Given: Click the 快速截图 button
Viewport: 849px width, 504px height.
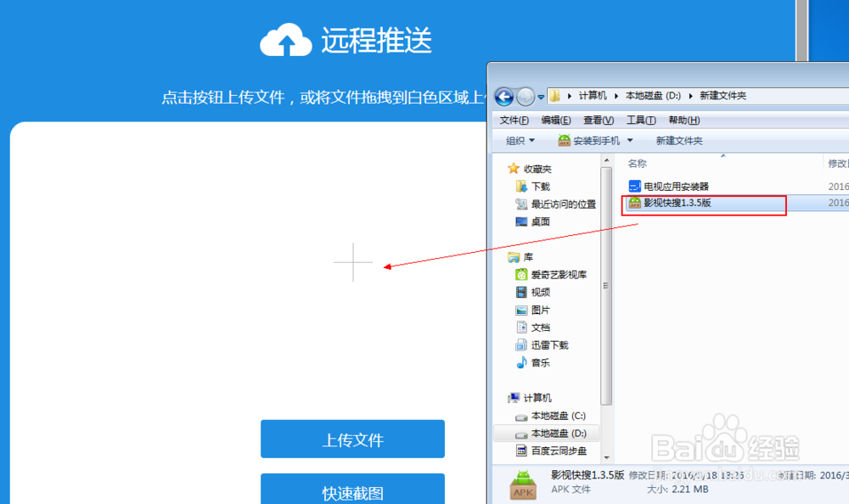Looking at the screenshot, I should tap(352, 490).
